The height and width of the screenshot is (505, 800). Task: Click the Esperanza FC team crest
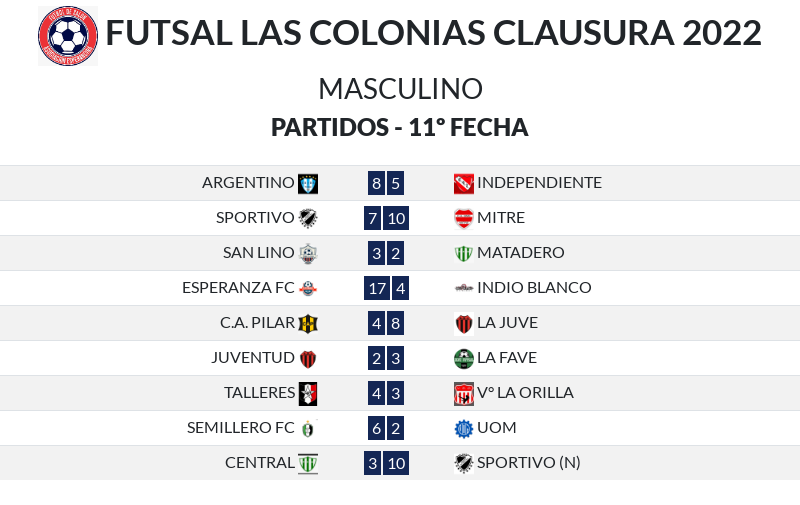coord(308,288)
